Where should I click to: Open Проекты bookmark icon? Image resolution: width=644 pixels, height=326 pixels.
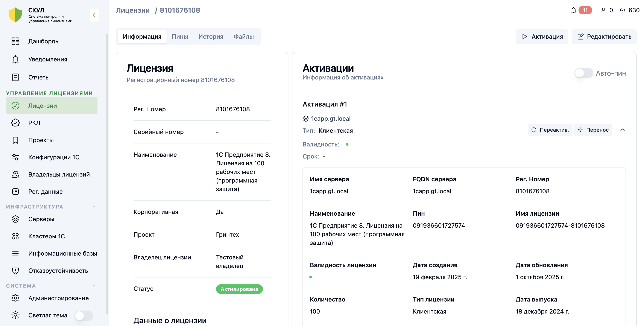click(15, 140)
